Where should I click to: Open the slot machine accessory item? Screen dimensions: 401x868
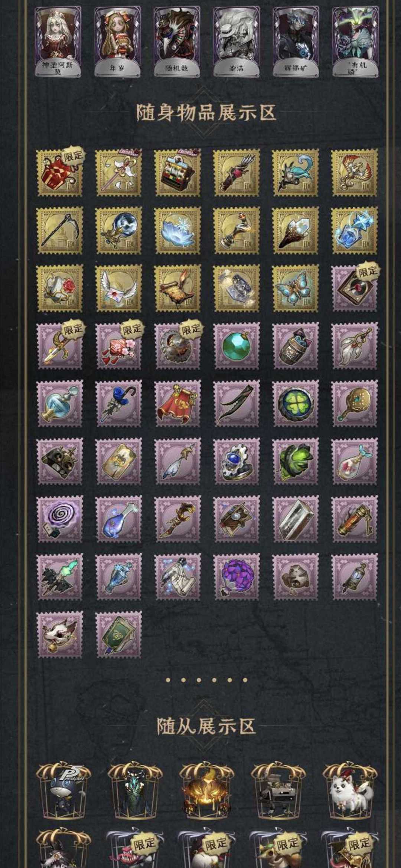(x=178, y=172)
